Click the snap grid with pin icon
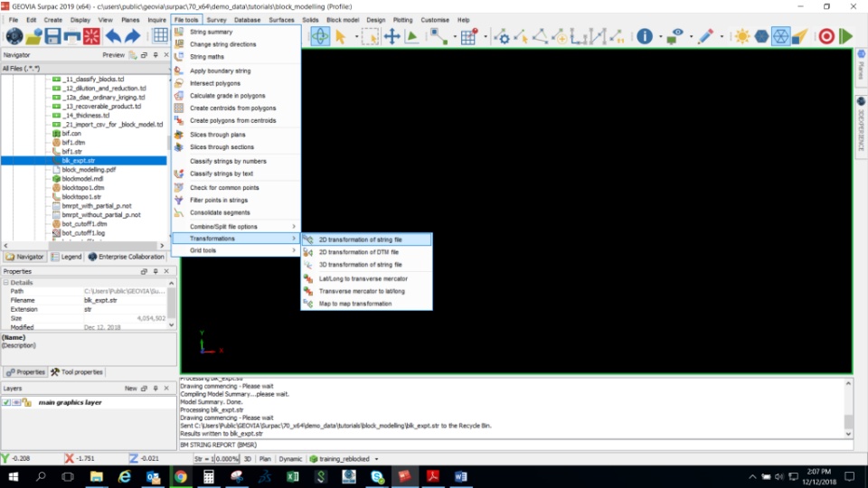The width and height of the screenshot is (868, 488). [x=469, y=36]
